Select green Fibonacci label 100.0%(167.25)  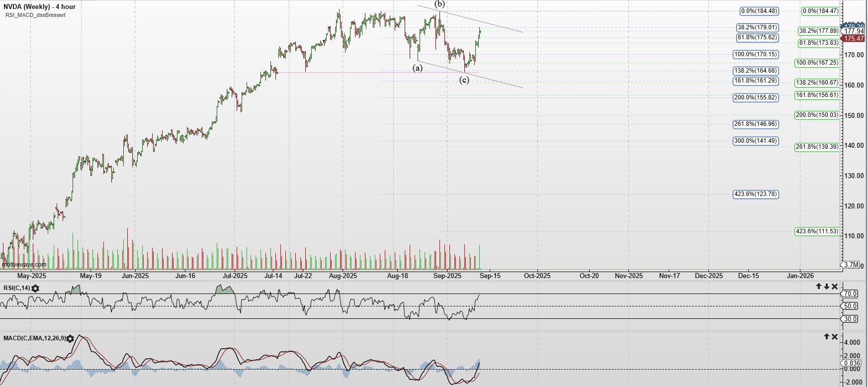pos(817,63)
